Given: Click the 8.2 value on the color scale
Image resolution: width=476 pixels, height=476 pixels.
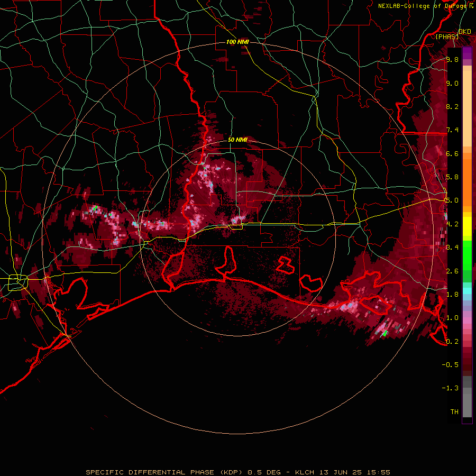Looking at the screenshot, I should point(452,106).
